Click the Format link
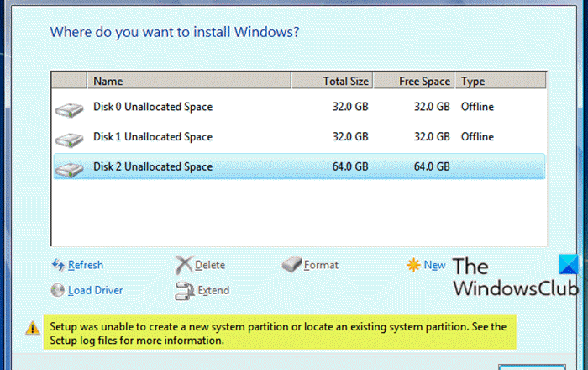The width and height of the screenshot is (588, 370). point(321,265)
